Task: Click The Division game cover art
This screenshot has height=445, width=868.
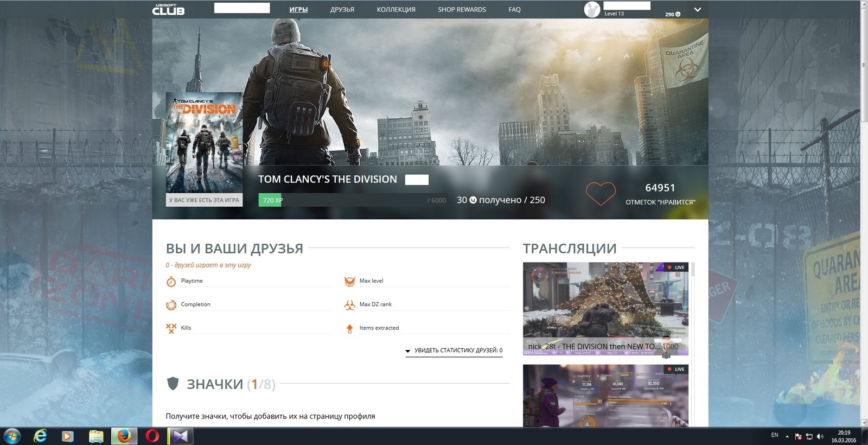Action: coord(204,142)
